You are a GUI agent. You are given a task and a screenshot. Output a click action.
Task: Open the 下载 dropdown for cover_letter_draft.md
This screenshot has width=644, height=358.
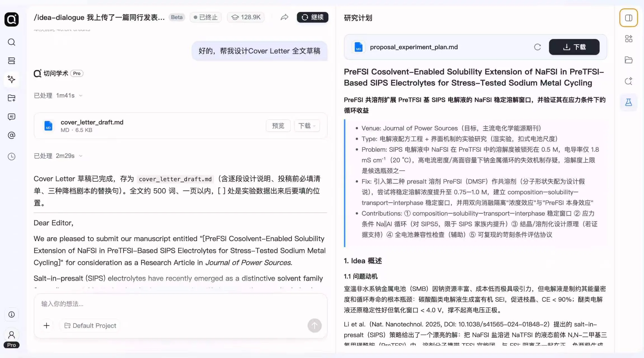click(307, 126)
